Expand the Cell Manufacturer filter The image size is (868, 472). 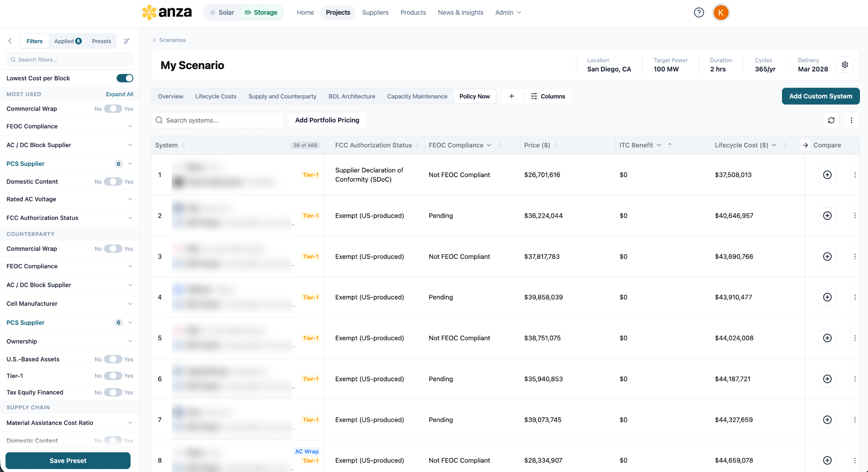(x=70, y=304)
